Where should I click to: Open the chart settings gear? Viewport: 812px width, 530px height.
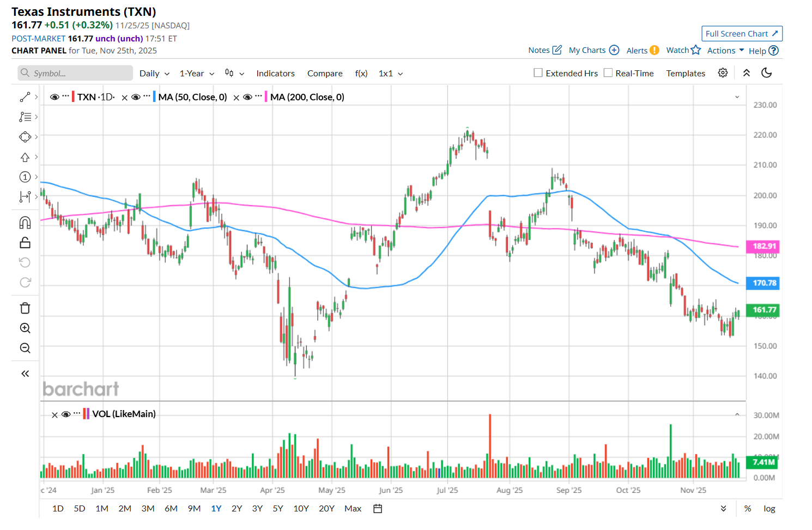(723, 73)
